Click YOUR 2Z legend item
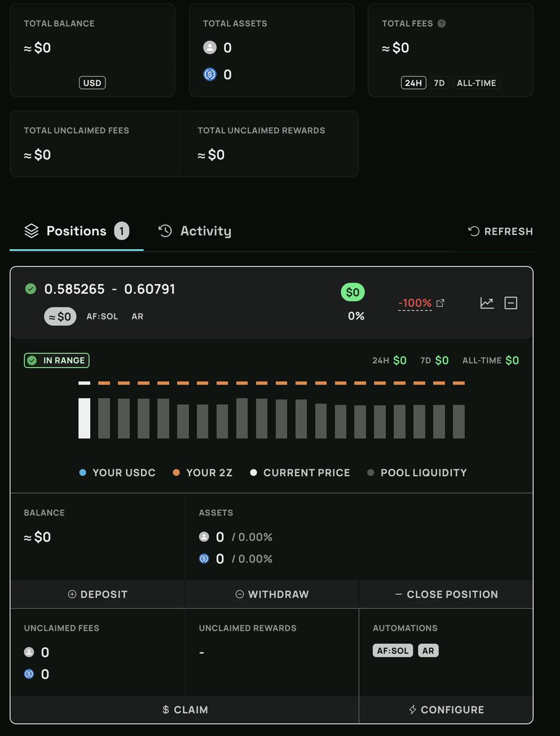560x736 pixels. point(203,473)
